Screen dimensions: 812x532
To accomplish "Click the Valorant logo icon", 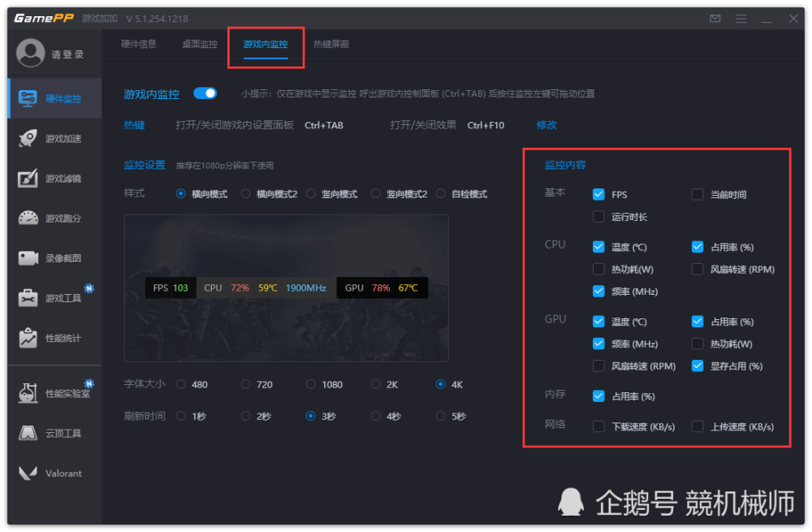I will point(28,473).
